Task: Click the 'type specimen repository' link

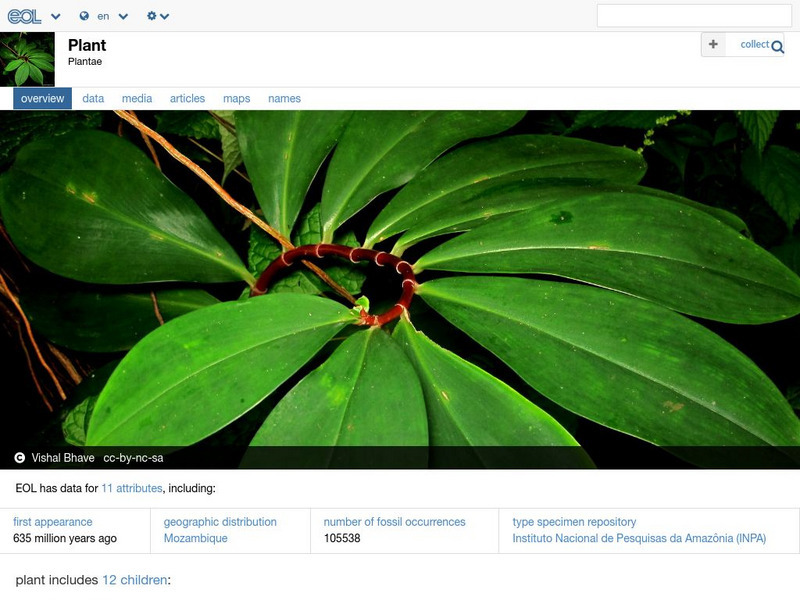Action: (x=574, y=522)
